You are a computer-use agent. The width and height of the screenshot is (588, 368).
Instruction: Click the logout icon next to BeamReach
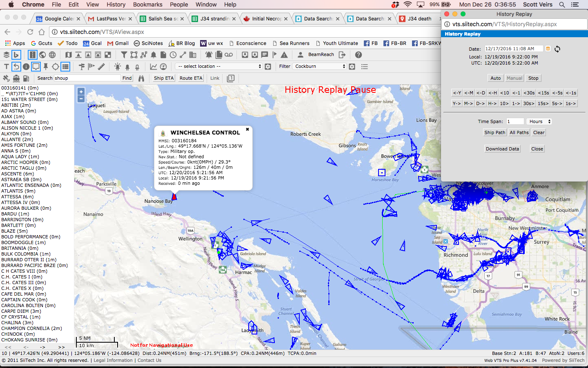pos(342,55)
